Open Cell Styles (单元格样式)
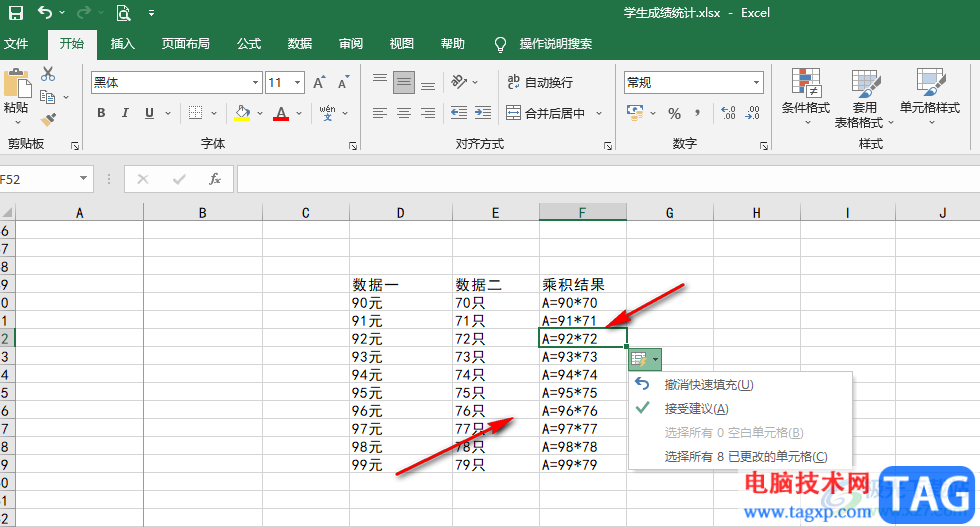The width and height of the screenshot is (980, 527). 929,97
